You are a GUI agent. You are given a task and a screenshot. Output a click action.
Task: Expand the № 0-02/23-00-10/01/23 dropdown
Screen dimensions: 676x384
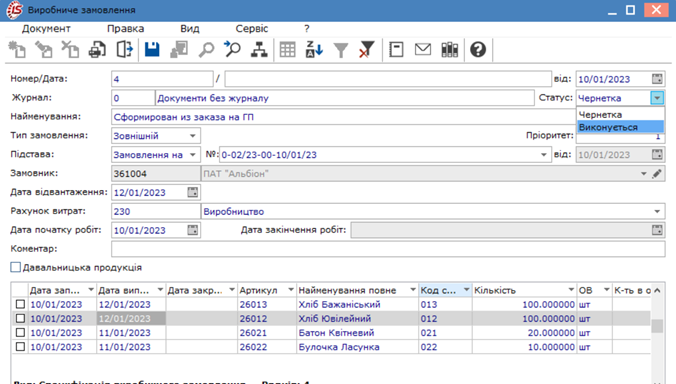click(x=544, y=155)
